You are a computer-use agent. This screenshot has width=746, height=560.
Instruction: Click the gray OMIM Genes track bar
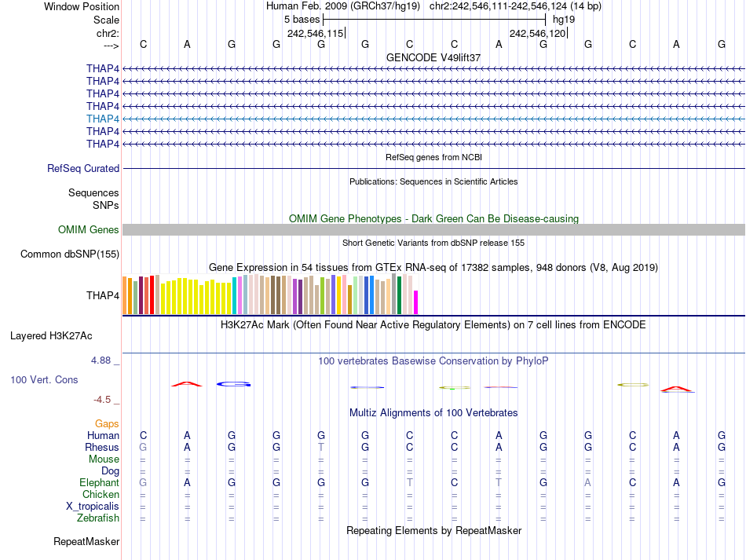click(x=433, y=229)
